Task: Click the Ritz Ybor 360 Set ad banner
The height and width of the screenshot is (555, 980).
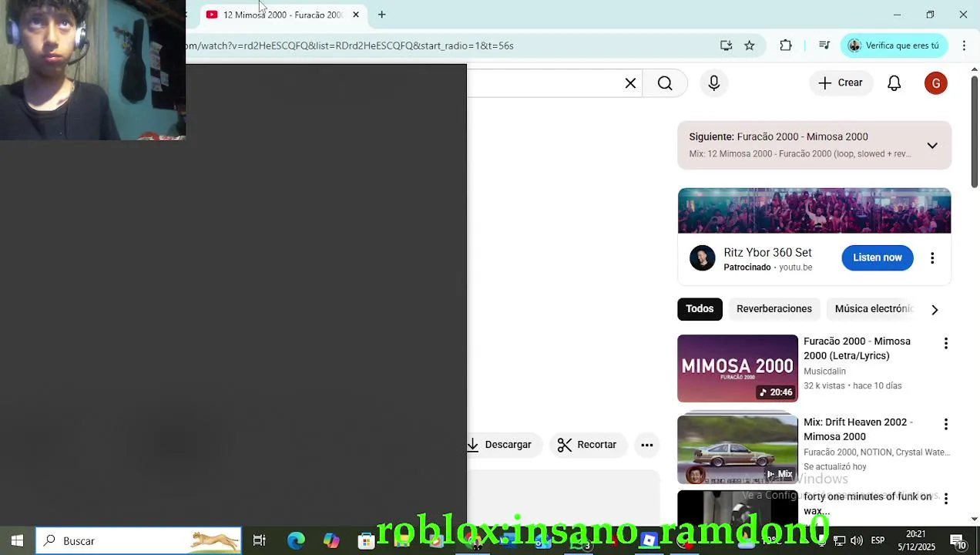Action: tap(814, 210)
